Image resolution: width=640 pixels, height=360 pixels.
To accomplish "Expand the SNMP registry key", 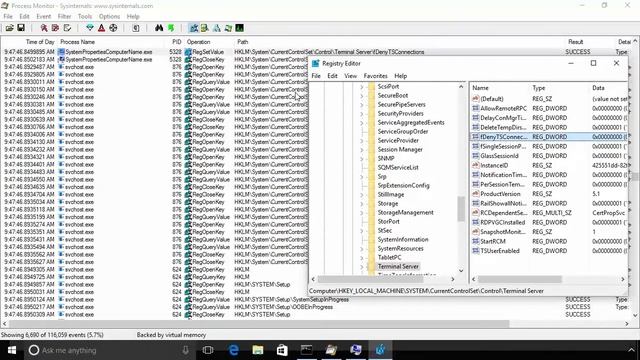I will point(362,158).
